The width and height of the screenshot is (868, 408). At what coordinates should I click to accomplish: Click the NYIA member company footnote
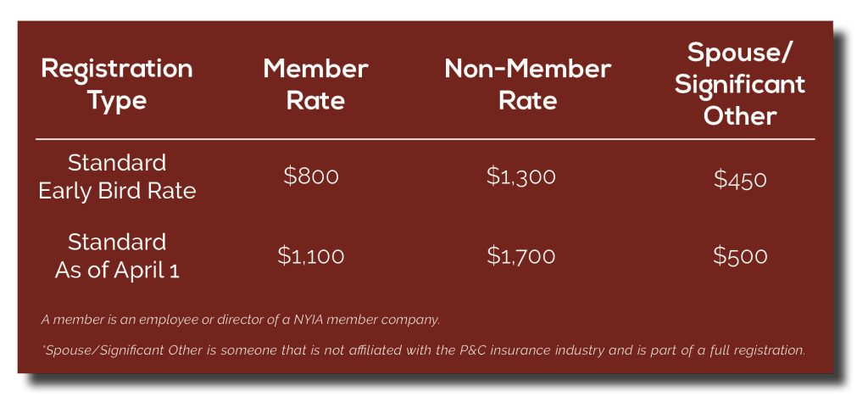pos(241,320)
